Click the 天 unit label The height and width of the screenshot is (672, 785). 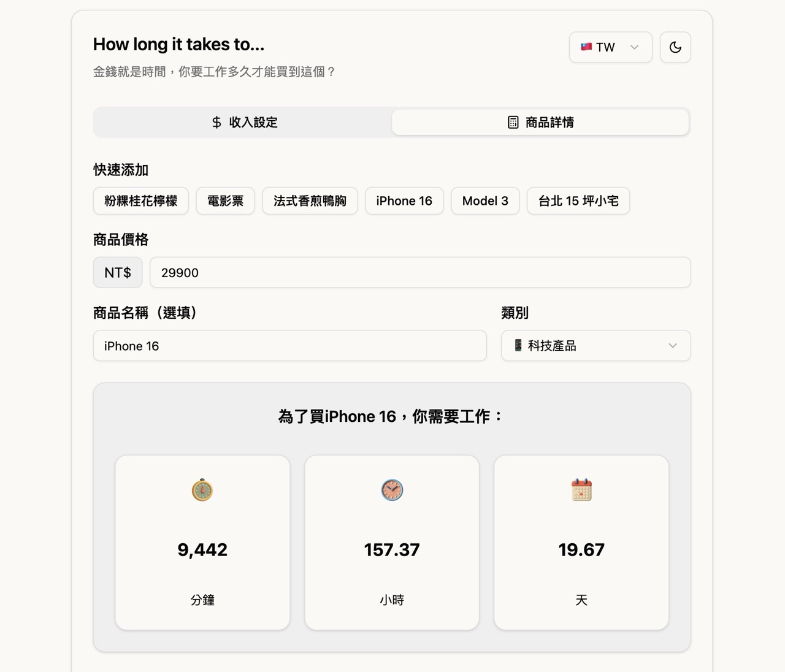[581, 600]
